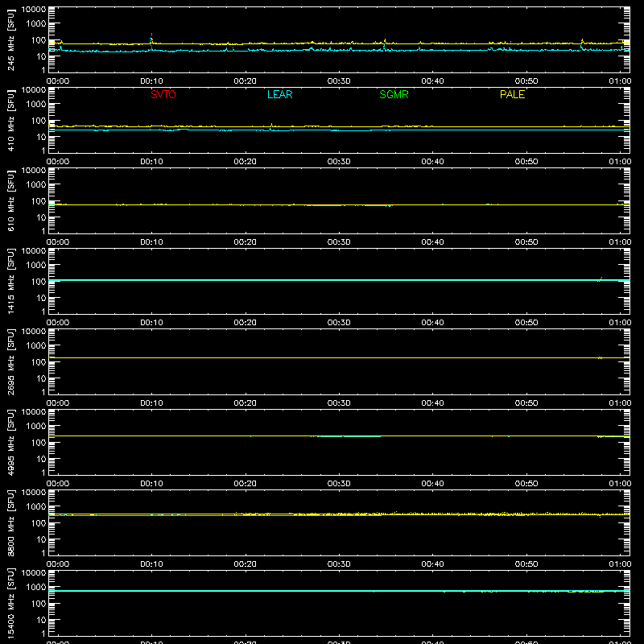Select the 610 MHz [SFU] axis title

click(11, 200)
